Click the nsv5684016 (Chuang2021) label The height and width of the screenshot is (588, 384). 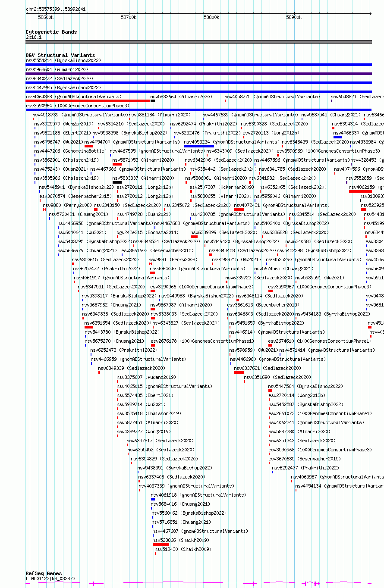point(180,504)
